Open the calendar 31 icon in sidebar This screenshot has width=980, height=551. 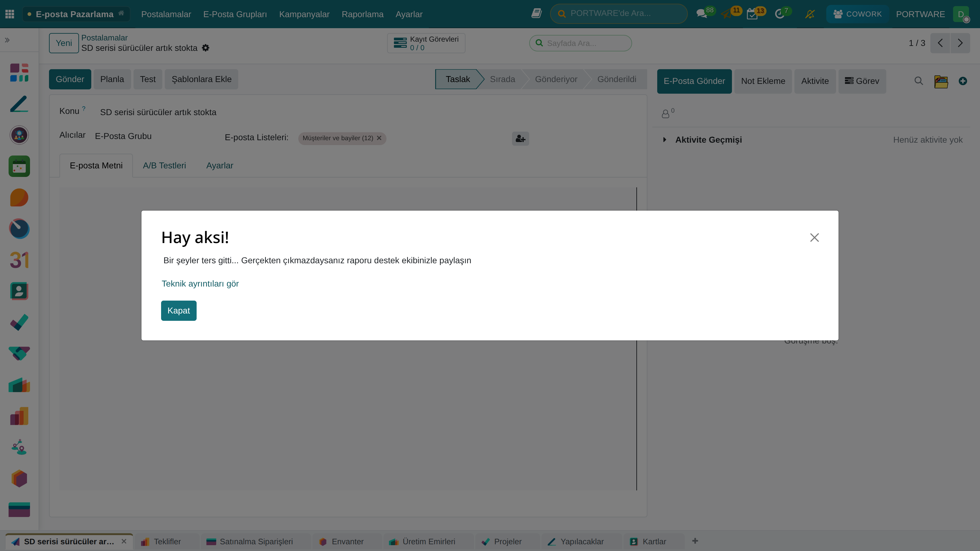click(19, 260)
